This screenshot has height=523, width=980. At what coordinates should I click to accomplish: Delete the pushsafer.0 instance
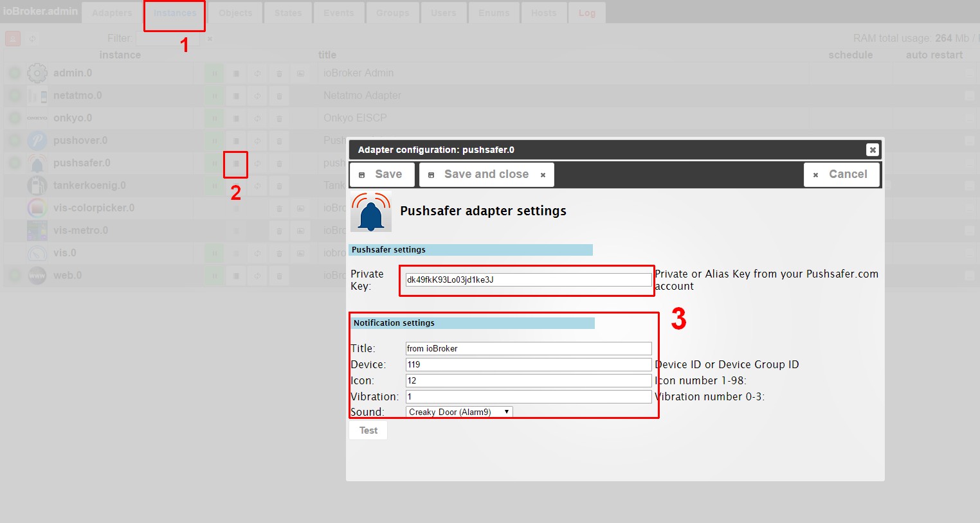[279, 164]
